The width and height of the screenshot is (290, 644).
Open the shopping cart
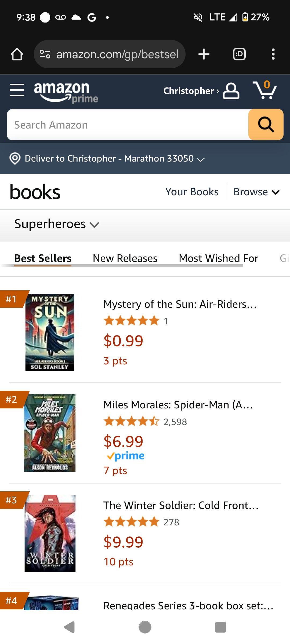pos(264,90)
